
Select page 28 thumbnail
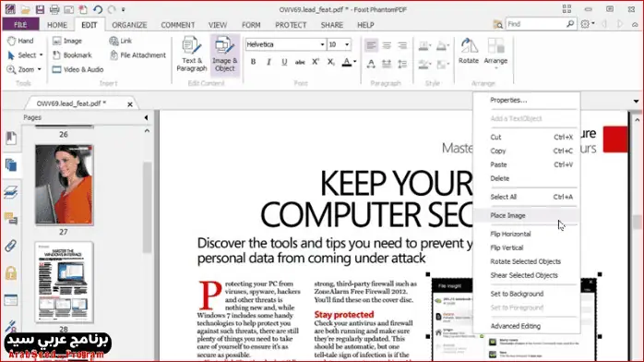pyautogui.click(x=64, y=283)
